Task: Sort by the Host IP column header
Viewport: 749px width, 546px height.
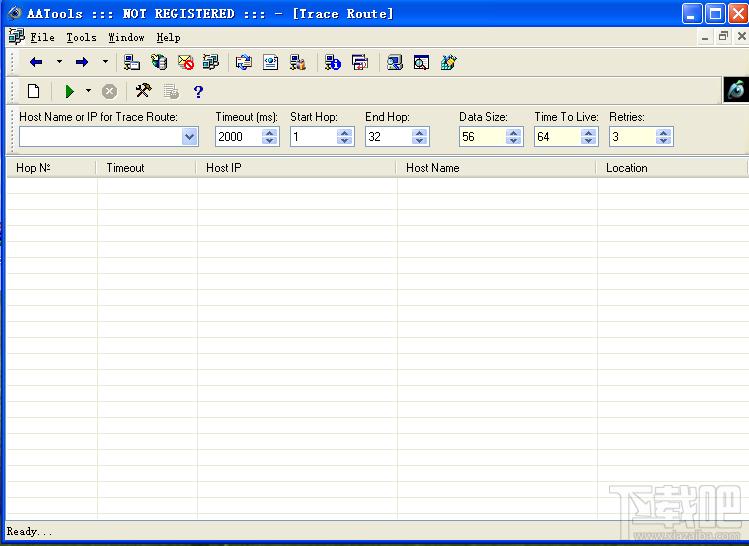Action: pyautogui.click(x=296, y=168)
